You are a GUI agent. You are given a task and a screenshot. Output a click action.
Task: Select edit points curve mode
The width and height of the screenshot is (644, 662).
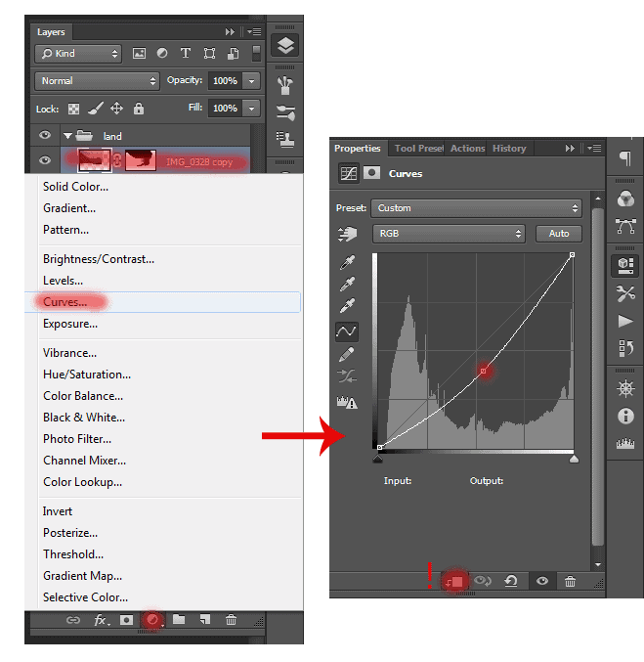(347, 331)
